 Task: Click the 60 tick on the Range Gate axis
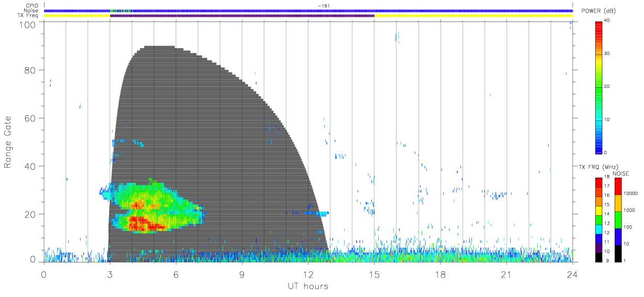[x=30, y=118]
